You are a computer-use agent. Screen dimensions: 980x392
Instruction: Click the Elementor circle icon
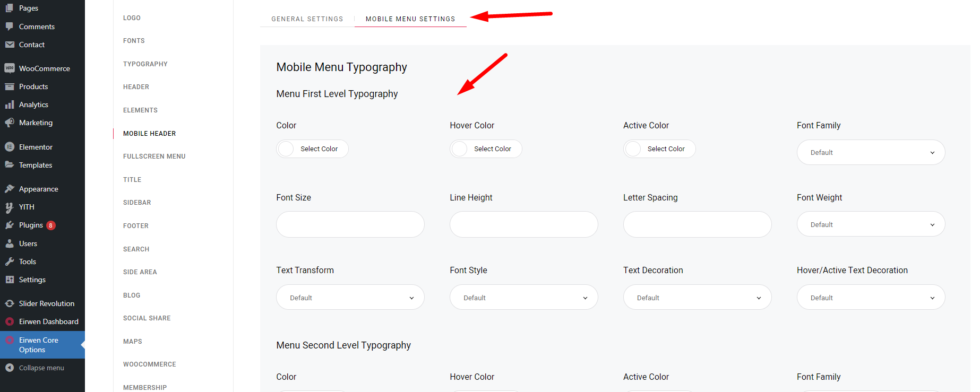(x=10, y=147)
